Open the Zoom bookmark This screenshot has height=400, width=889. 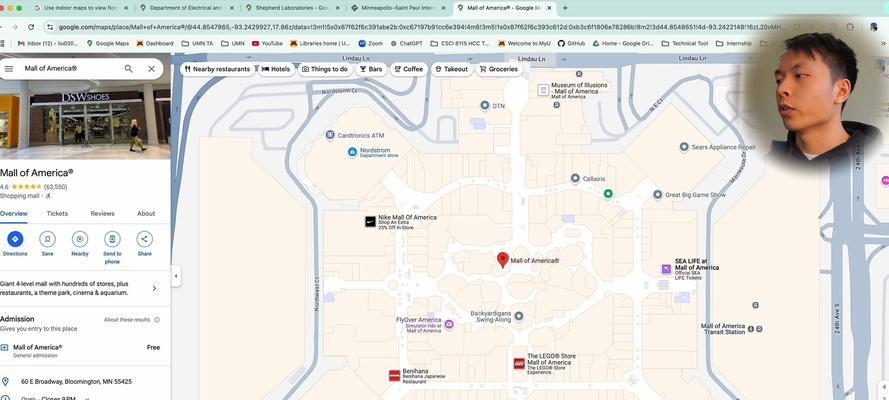tap(371, 43)
